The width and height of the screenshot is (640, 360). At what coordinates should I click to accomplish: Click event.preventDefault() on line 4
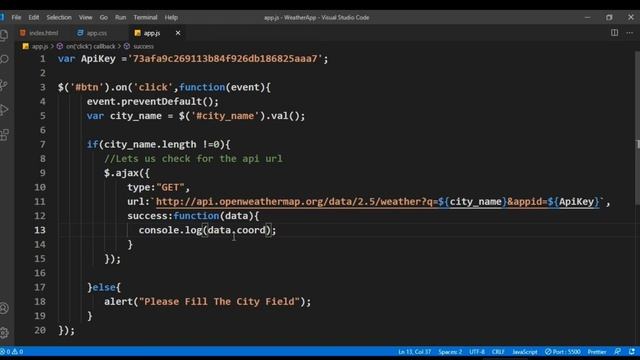point(153,102)
